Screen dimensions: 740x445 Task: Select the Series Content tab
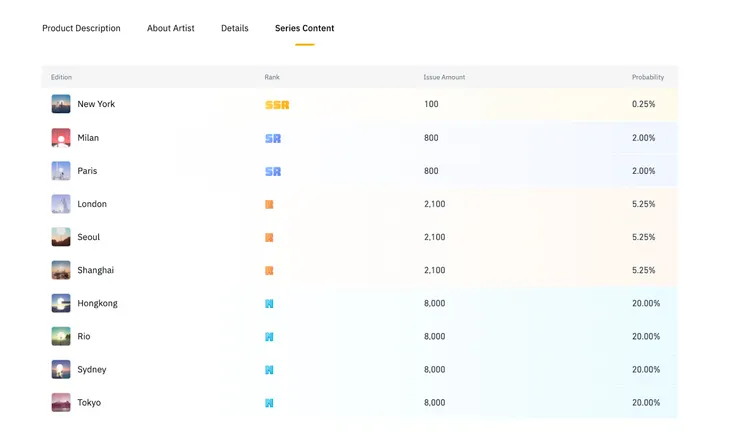[x=305, y=28]
